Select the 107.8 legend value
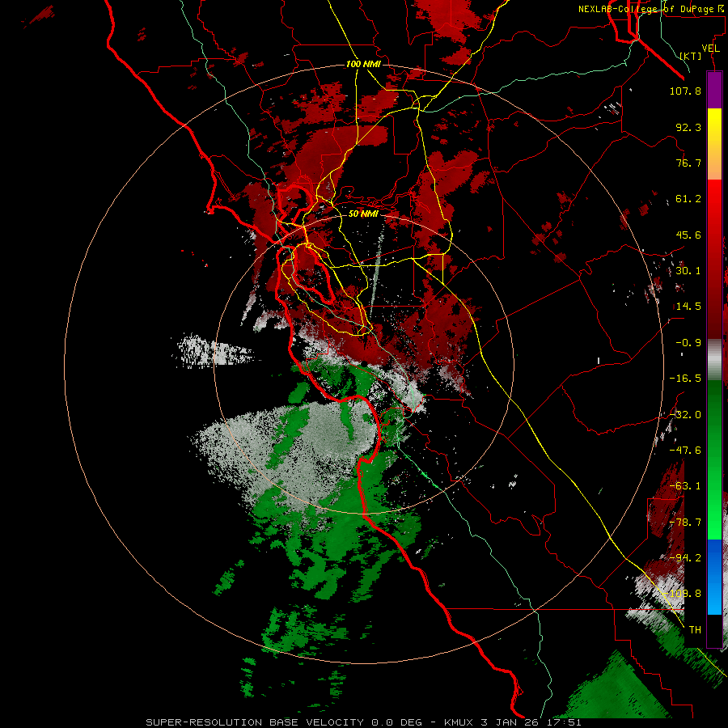The width and height of the screenshot is (728, 728). 685,91
